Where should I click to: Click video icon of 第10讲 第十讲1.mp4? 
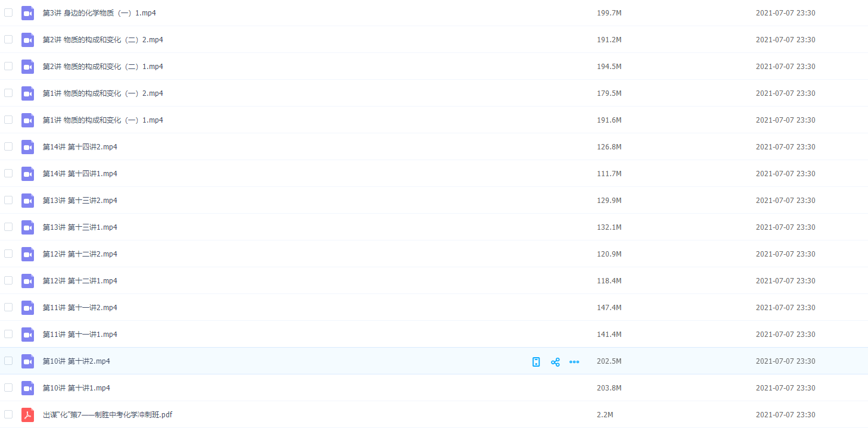[x=27, y=388]
